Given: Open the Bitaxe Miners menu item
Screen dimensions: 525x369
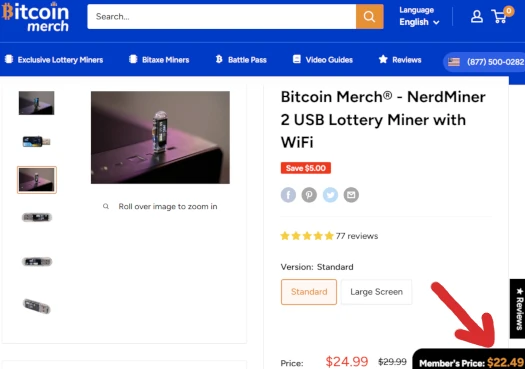Looking at the screenshot, I should point(159,60).
